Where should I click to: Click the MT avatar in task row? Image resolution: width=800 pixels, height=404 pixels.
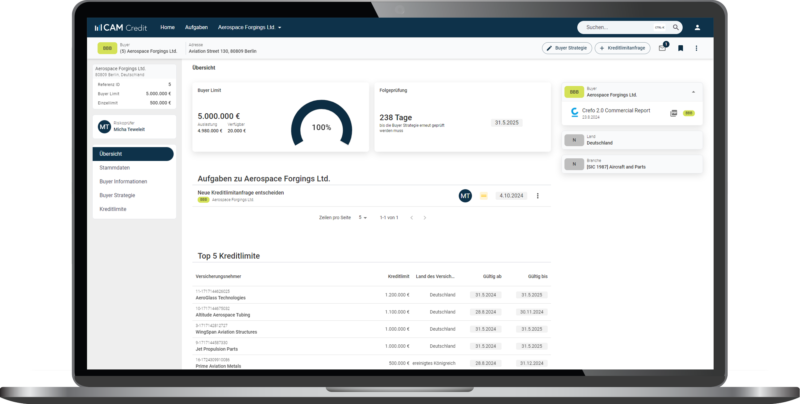click(x=465, y=196)
